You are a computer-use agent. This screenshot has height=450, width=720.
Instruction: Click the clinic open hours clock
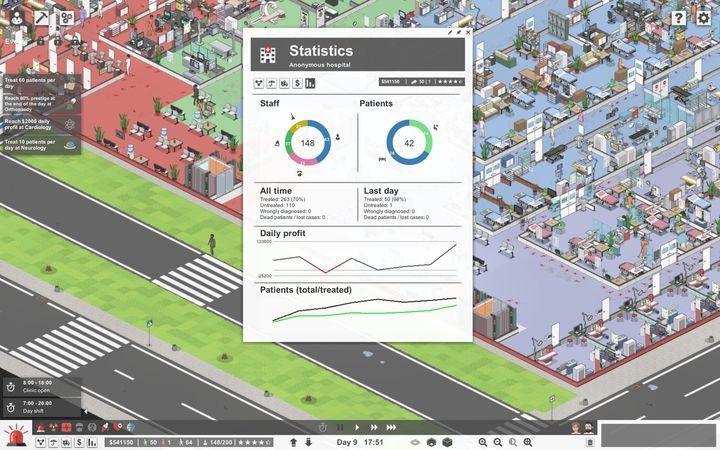[x=11, y=387]
